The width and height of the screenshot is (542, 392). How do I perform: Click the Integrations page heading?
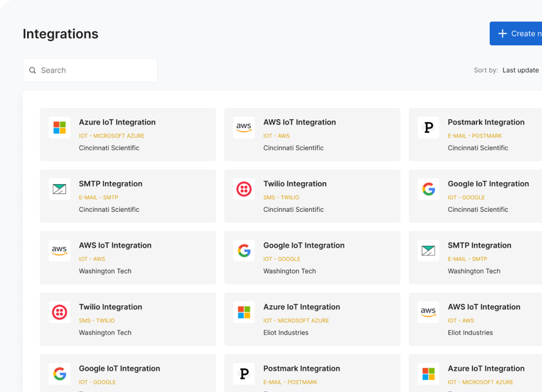pos(61,34)
